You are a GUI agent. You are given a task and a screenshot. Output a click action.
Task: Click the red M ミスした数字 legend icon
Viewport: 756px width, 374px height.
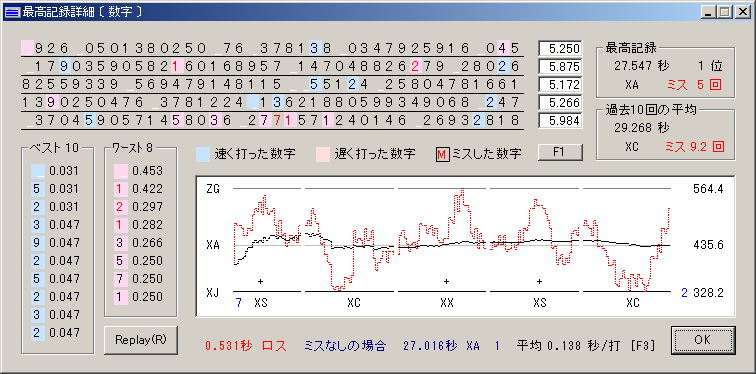click(442, 154)
